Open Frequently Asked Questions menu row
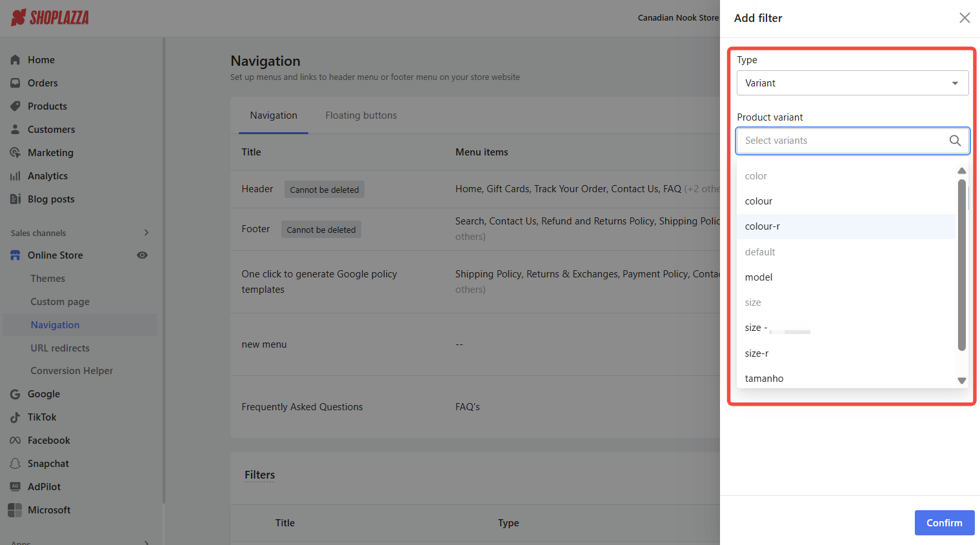The height and width of the screenshot is (545, 980). (x=475, y=406)
